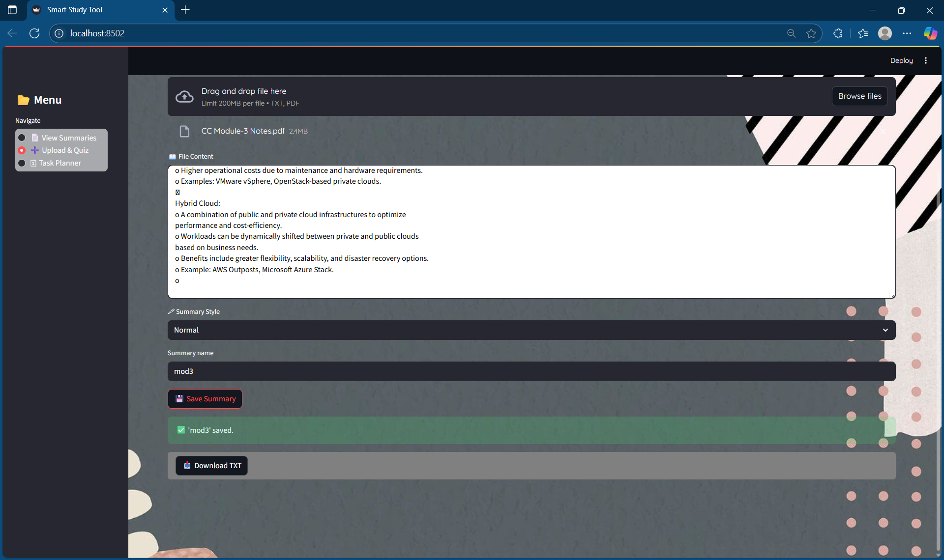Click the cloud upload icon

click(x=184, y=96)
